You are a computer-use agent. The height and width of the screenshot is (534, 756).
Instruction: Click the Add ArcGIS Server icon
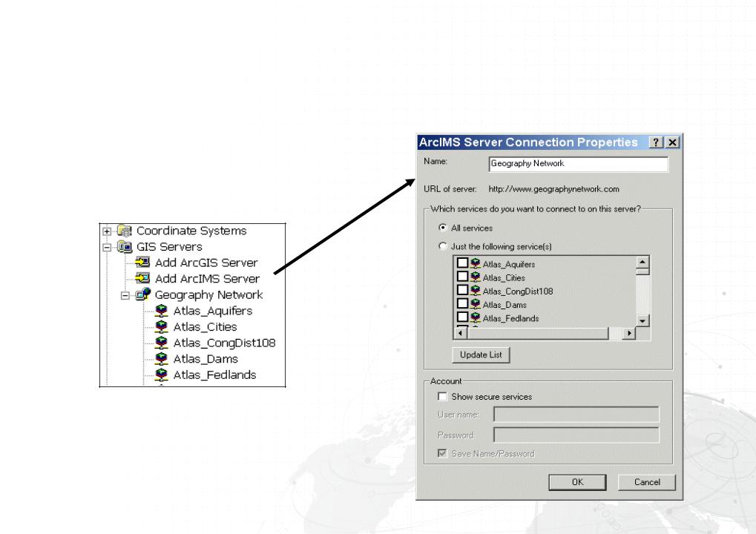pos(142,263)
